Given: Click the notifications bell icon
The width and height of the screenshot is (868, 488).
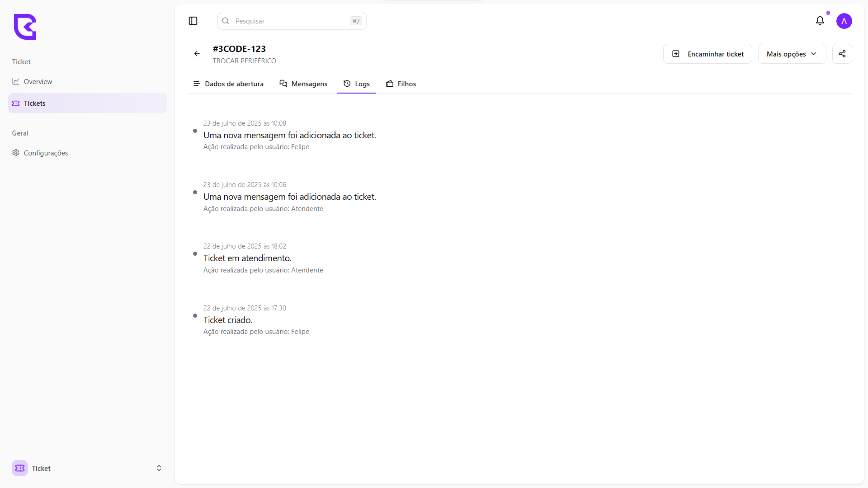Looking at the screenshot, I should [x=820, y=21].
